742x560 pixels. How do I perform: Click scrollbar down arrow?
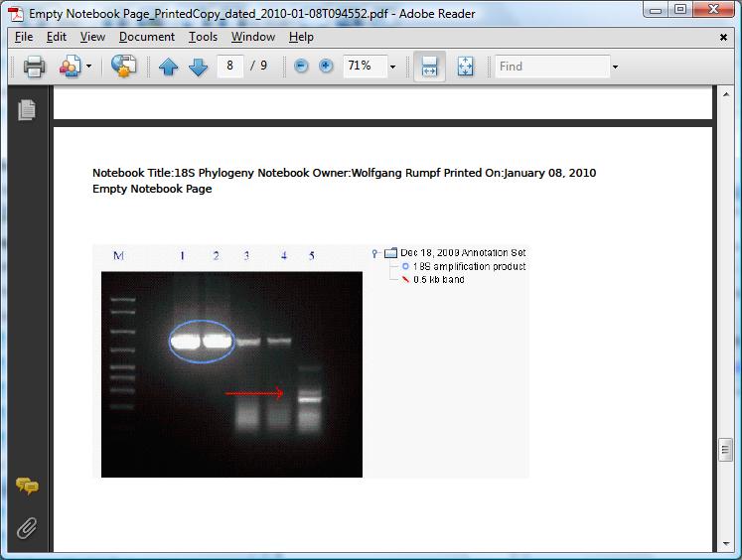tap(726, 544)
